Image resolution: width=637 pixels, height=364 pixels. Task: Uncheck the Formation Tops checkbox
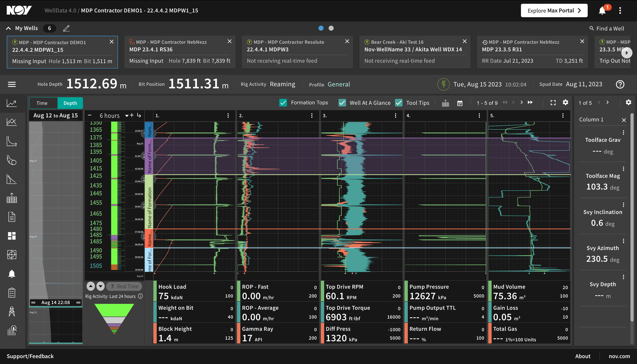[x=283, y=103]
